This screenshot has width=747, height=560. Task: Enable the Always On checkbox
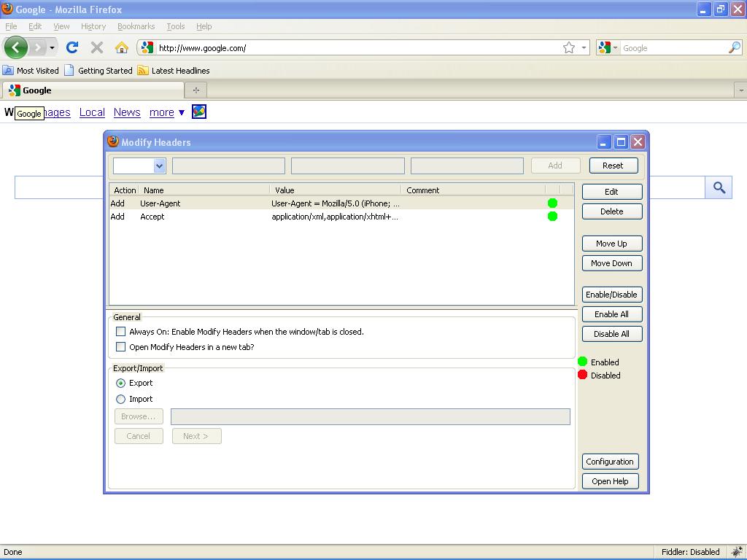pyautogui.click(x=121, y=332)
